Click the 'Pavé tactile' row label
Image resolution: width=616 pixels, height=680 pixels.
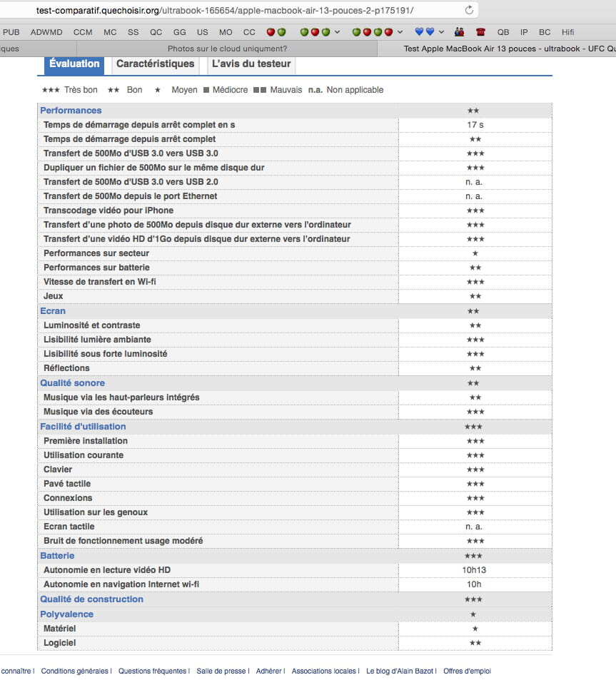coord(67,484)
